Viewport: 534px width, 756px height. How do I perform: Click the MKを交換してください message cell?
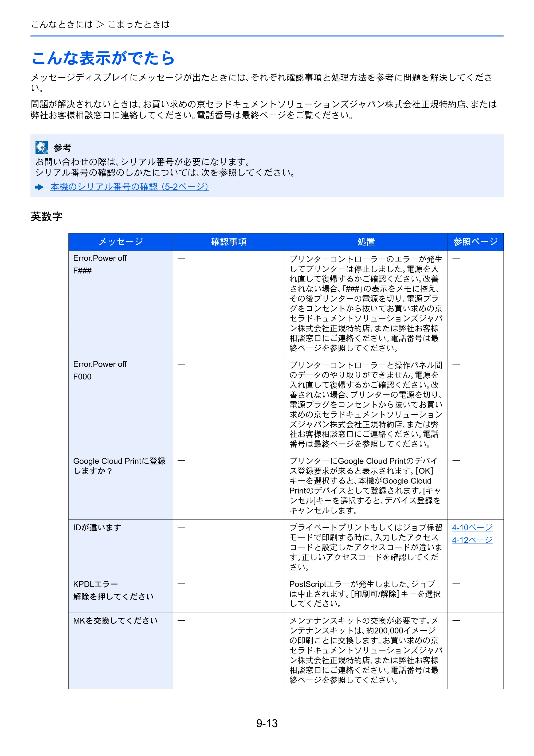(121, 651)
